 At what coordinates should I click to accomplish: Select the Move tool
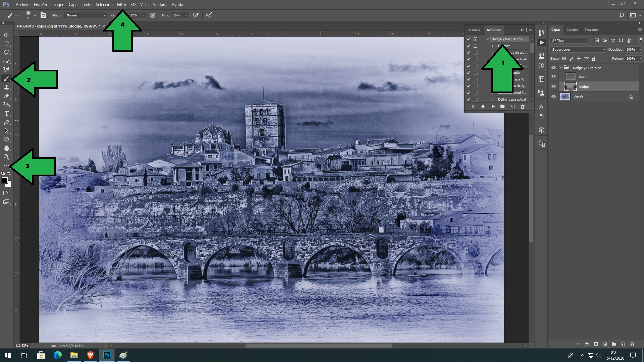(x=6, y=35)
